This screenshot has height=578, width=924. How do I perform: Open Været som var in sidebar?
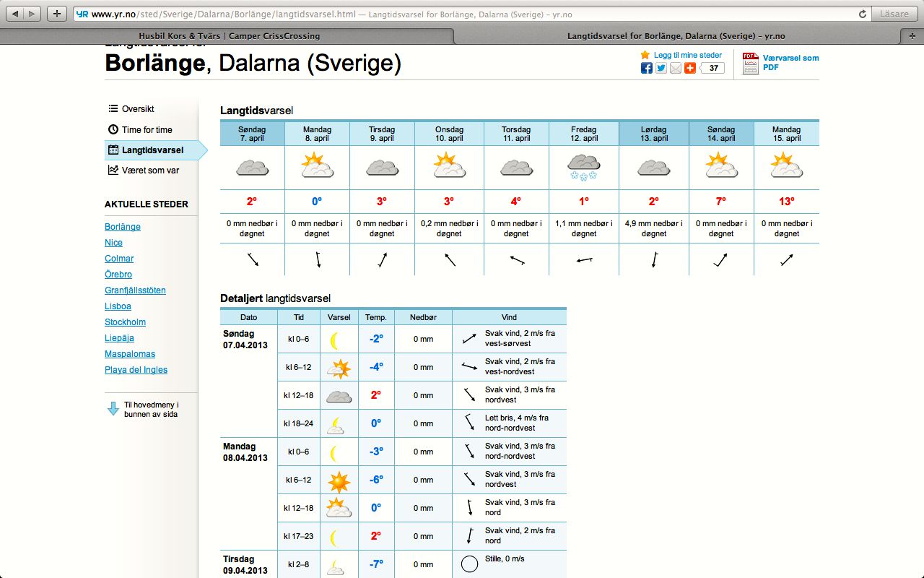click(150, 171)
